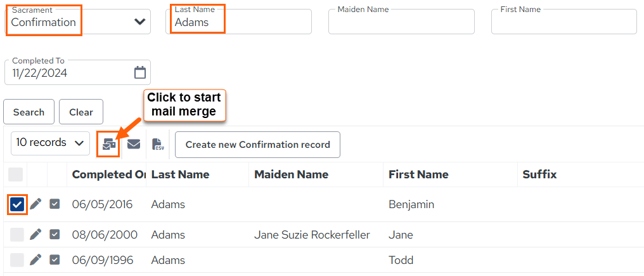Viewport: 644px width, 276px height.
Task: Uncheck the Benjamin Adams row checkbox
Action: [x=17, y=204]
